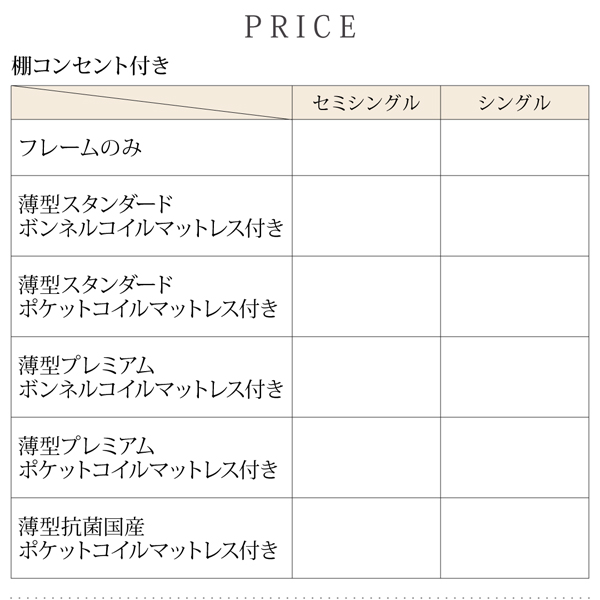Click the シングル column header
The width and height of the screenshot is (600, 600).
pyautogui.click(x=515, y=103)
